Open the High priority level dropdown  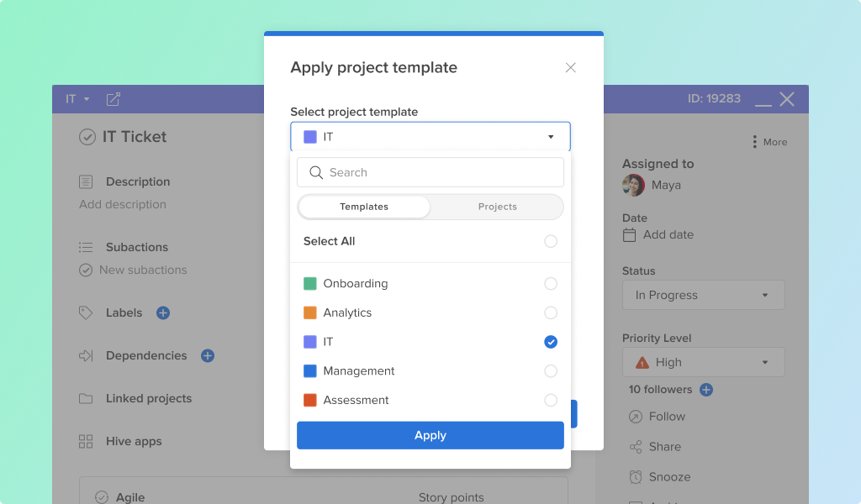704,362
